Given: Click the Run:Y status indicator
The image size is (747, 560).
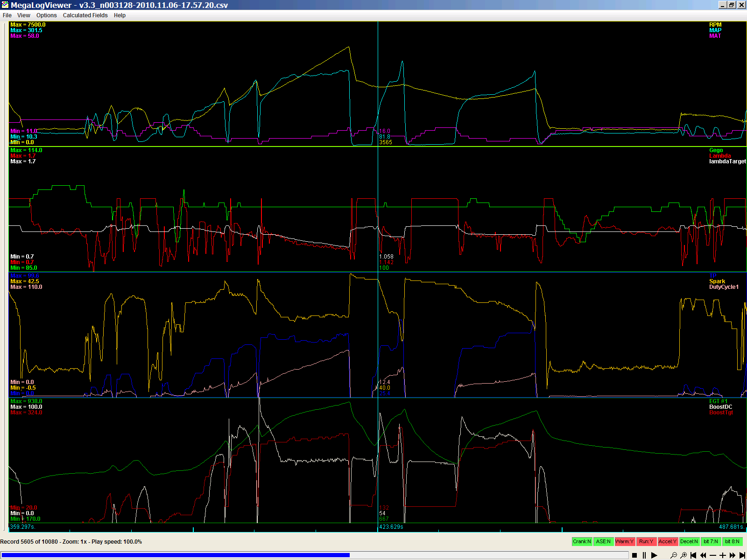Looking at the screenshot, I should coord(646,541).
